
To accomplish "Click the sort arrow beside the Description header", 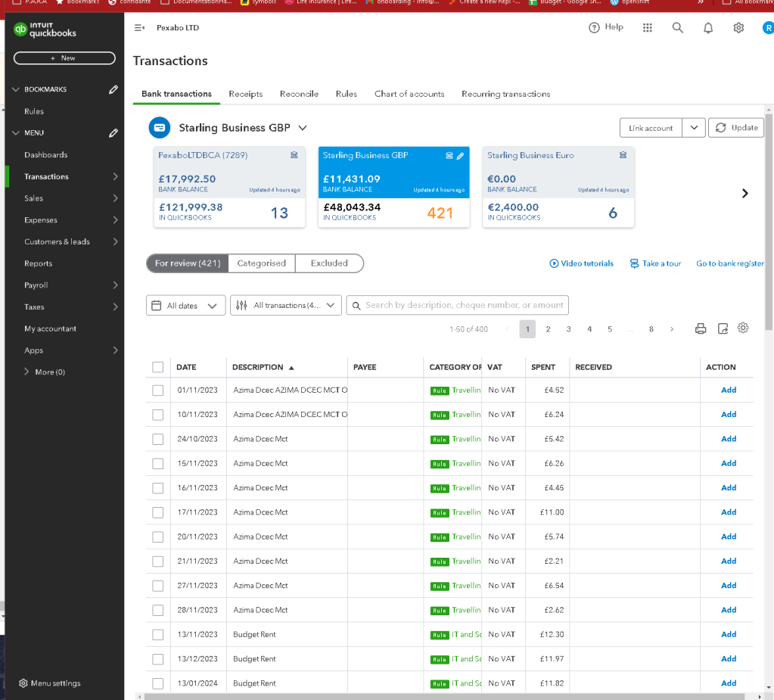I will (291, 368).
